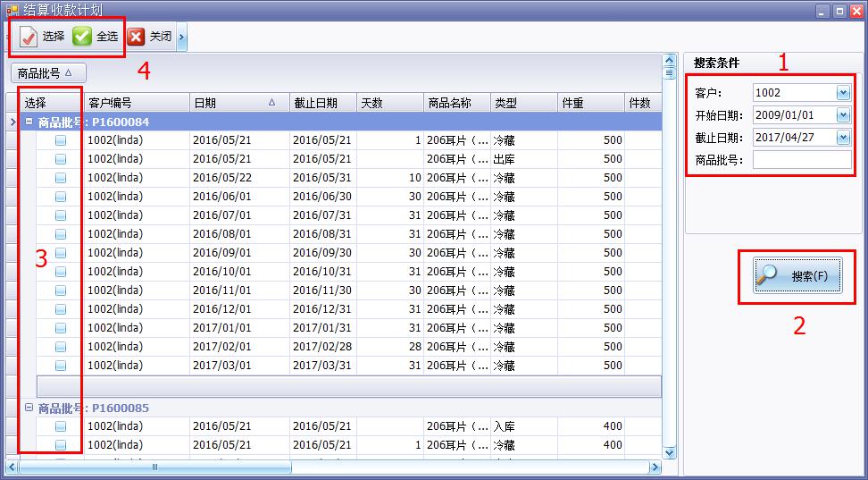This screenshot has width=868, height=480.
Task: Click the application icon in the title bar
Action: pos(12,10)
